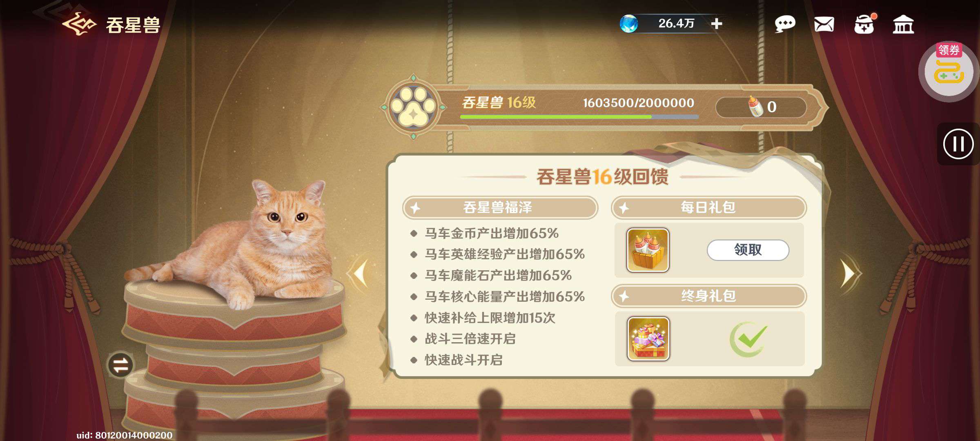
Task: Click the blue diamond currency icon
Action: (x=629, y=24)
